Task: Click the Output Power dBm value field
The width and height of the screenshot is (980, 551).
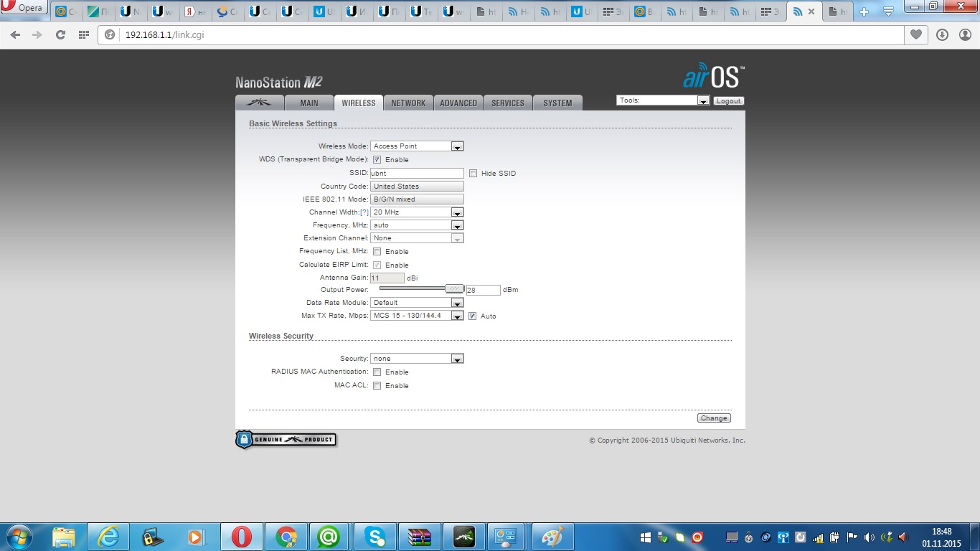Action: 483,290
